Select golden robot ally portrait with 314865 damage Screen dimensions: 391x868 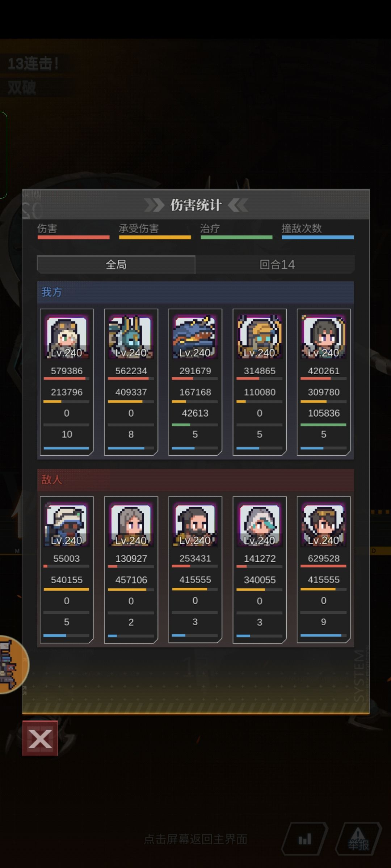point(260,336)
